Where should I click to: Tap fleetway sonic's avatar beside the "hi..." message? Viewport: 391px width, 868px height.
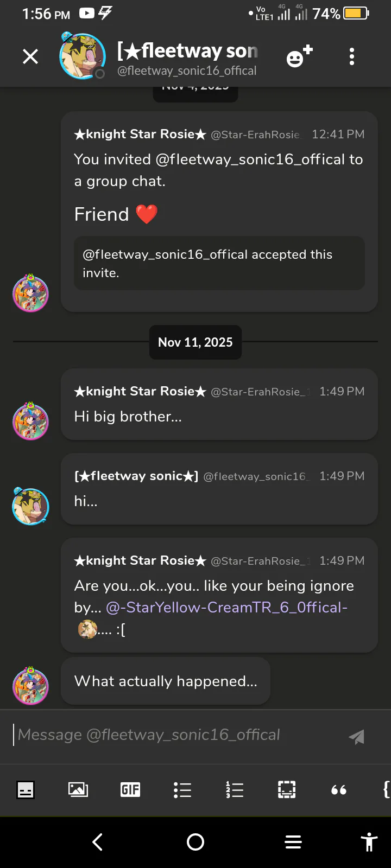click(x=30, y=506)
